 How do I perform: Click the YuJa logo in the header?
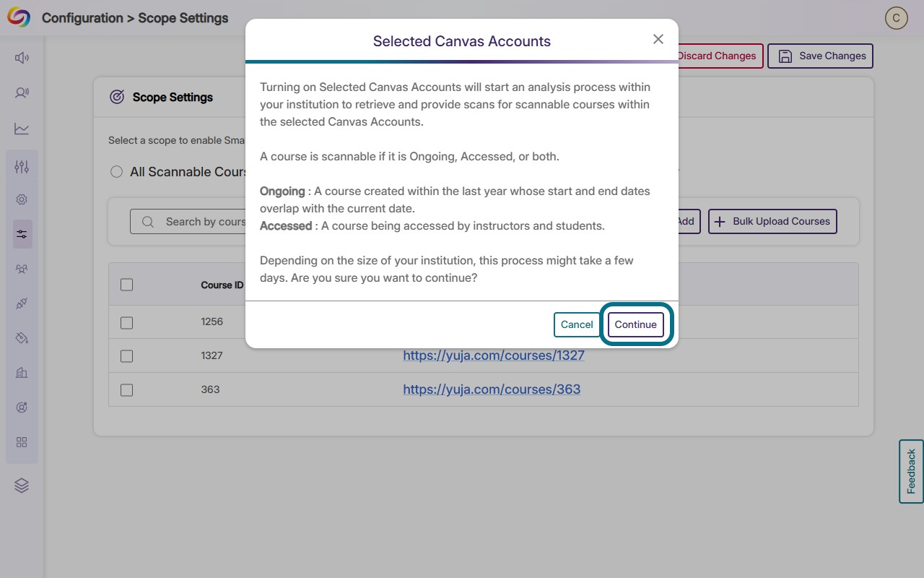(x=19, y=18)
